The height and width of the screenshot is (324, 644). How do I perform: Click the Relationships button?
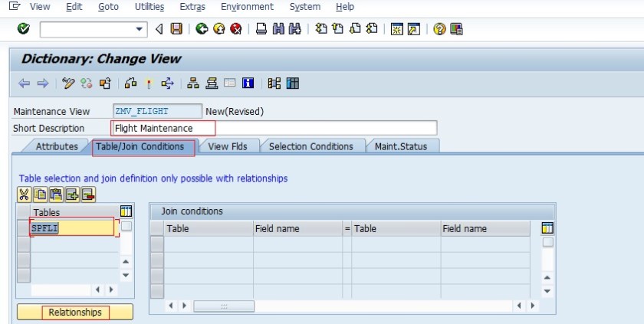pyautogui.click(x=74, y=313)
